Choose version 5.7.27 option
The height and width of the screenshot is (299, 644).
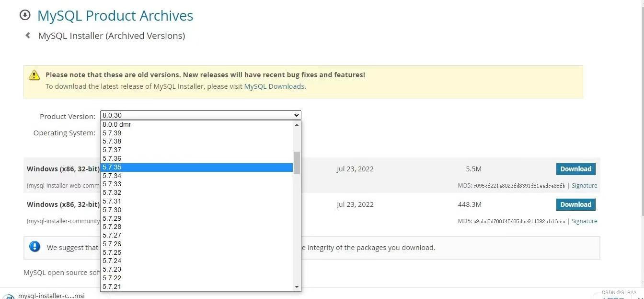(x=196, y=236)
